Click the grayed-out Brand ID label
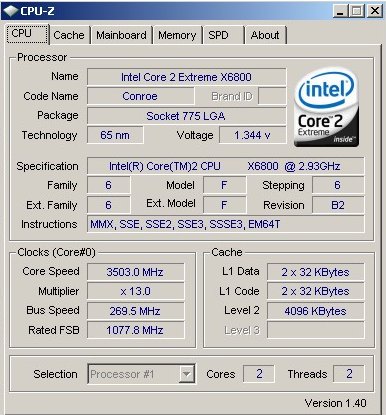 (x=232, y=96)
